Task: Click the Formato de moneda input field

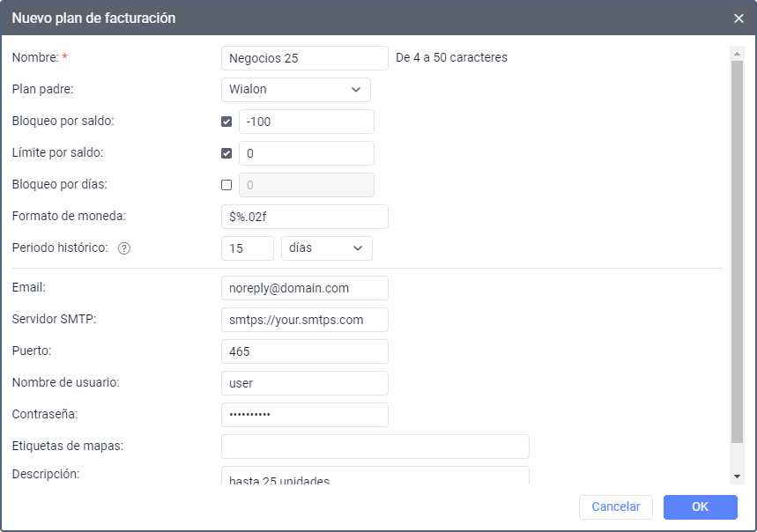Action: [305, 217]
